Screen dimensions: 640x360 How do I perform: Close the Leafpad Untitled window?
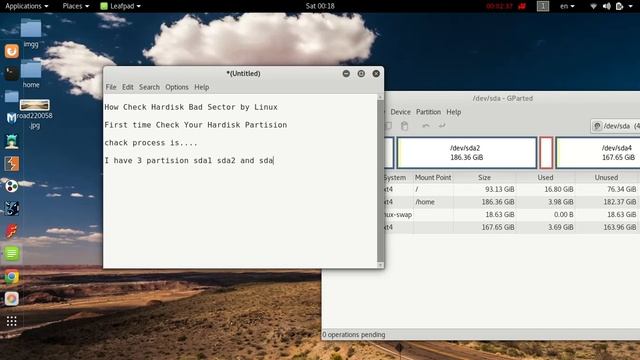pos(376,73)
